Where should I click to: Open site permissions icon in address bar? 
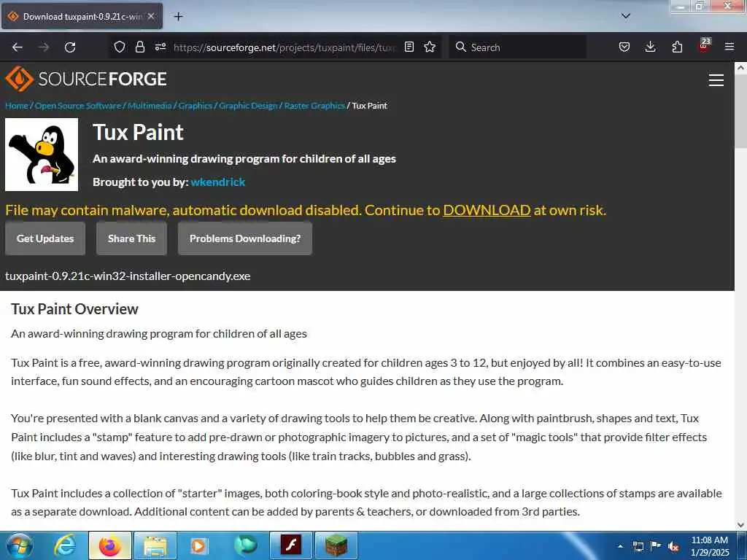pyautogui.click(x=160, y=47)
